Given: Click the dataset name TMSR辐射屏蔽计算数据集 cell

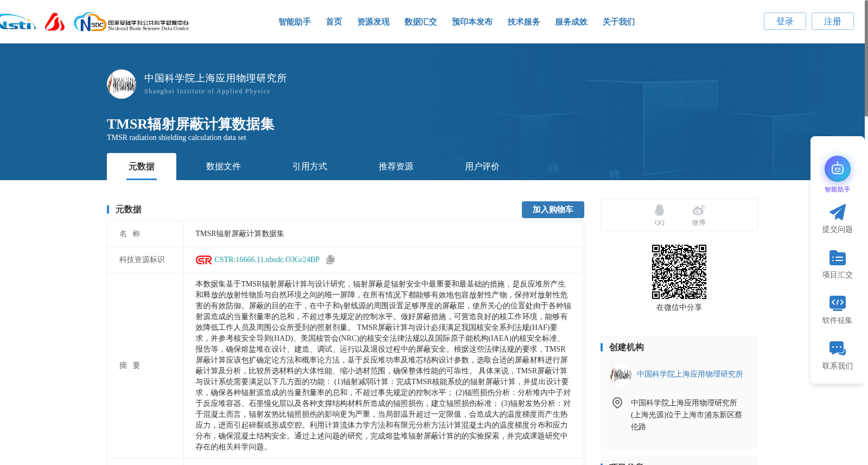Looking at the screenshot, I should point(384,234).
